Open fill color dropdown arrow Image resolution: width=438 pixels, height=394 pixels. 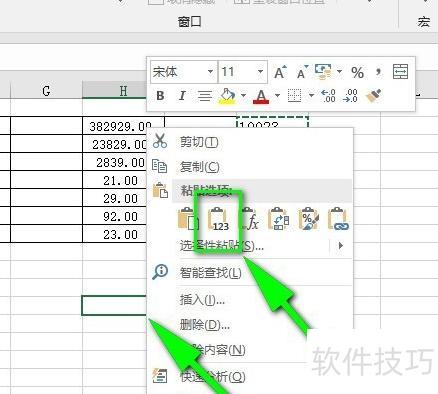tap(244, 96)
